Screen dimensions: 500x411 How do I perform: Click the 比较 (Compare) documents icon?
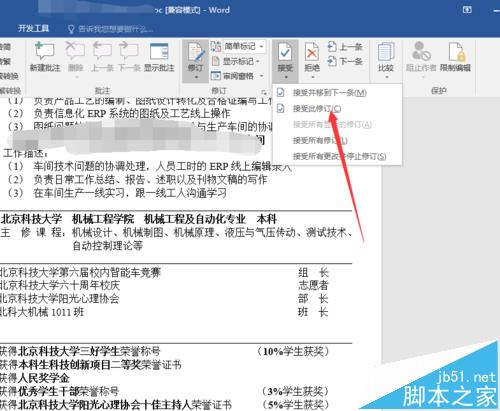(386, 52)
